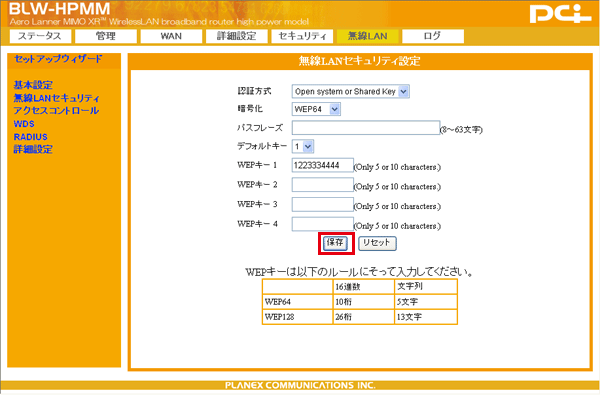Open the RADIUS sidebar link
The width and height of the screenshot is (600, 395).
(x=31, y=137)
